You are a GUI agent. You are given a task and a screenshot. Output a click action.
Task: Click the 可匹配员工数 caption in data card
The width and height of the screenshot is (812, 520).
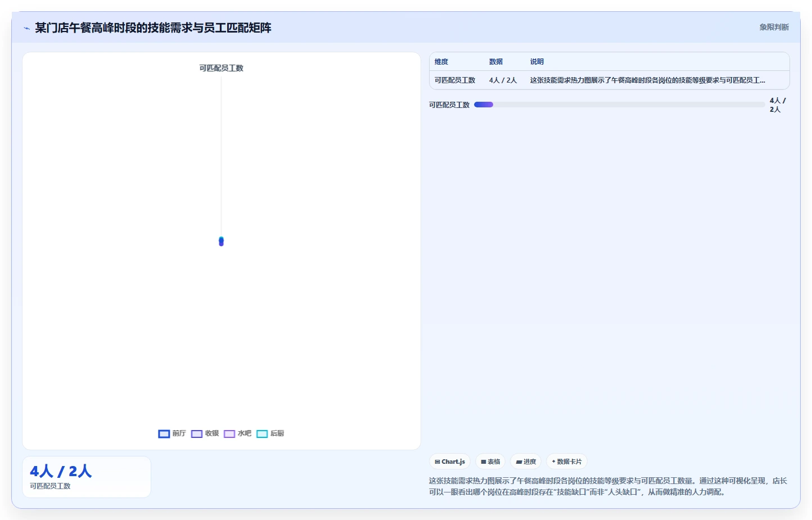pos(50,486)
